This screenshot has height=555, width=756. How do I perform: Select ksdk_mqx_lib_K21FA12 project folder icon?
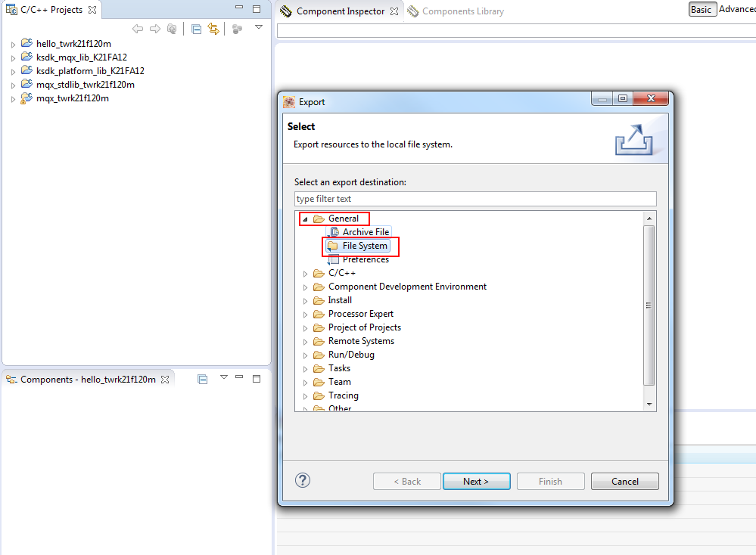pyautogui.click(x=26, y=57)
